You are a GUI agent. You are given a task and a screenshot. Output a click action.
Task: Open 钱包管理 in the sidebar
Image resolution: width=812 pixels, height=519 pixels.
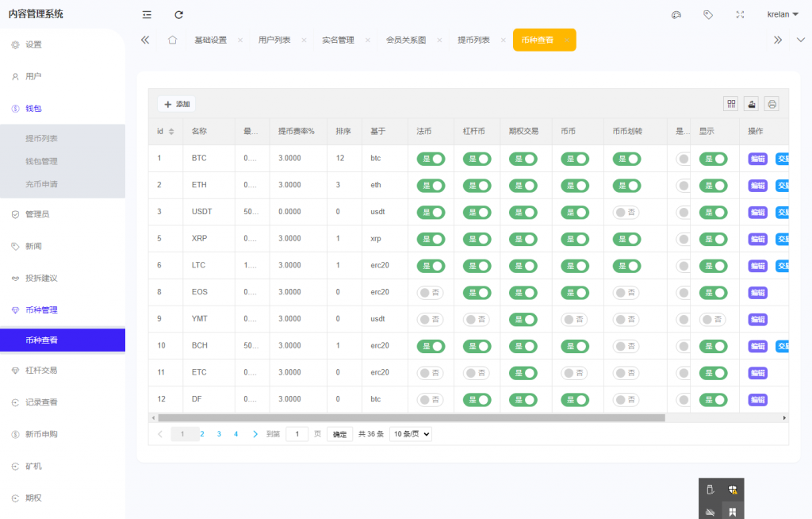click(x=41, y=161)
